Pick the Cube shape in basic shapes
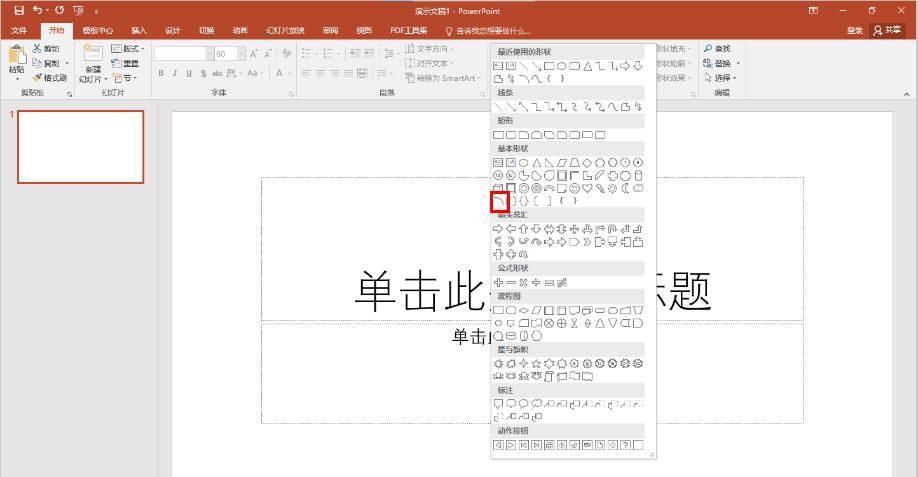The height and width of the screenshot is (477, 918). 498,188
